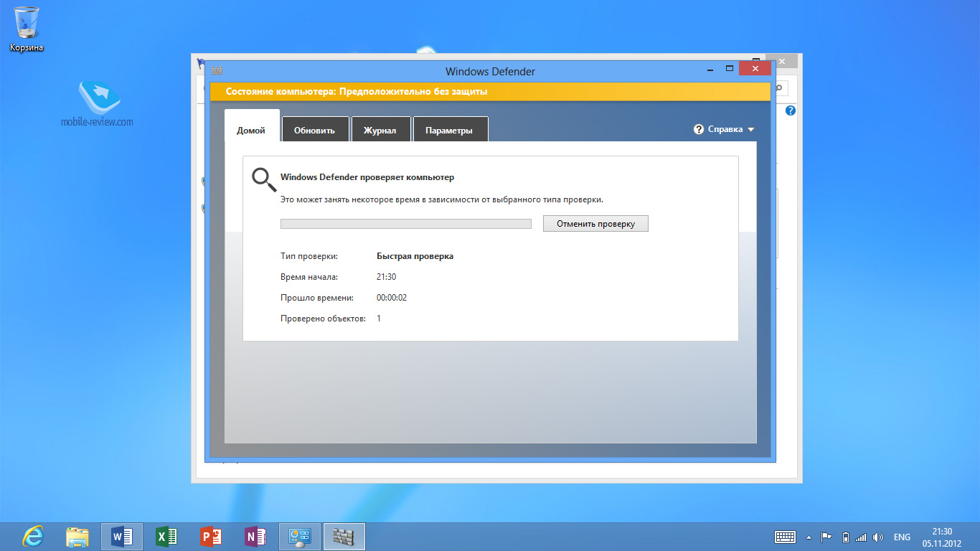980x551 pixels.
Task: Expand the Справка dropdown arrow
Action: [x=751, y=130]
